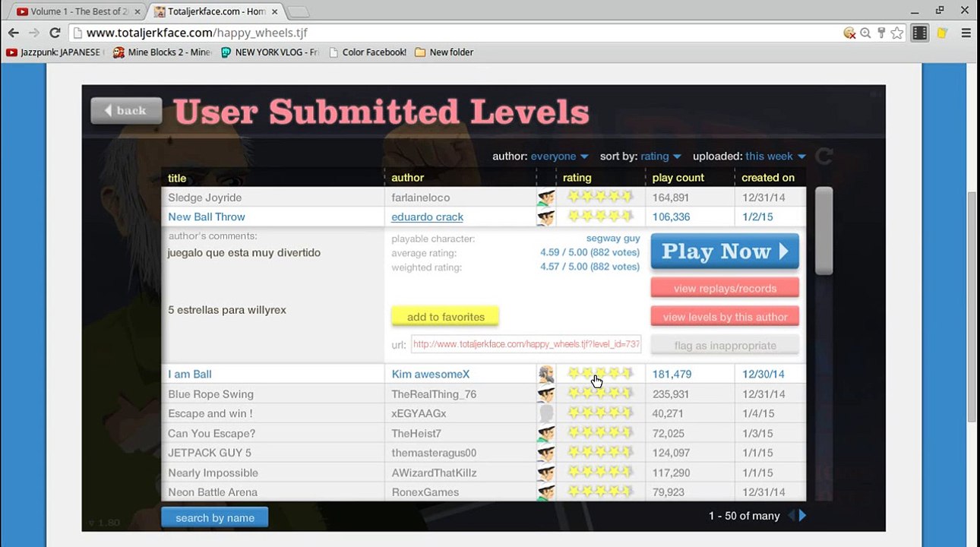Select the Nearly Impossible level

[x=483, y=473]
